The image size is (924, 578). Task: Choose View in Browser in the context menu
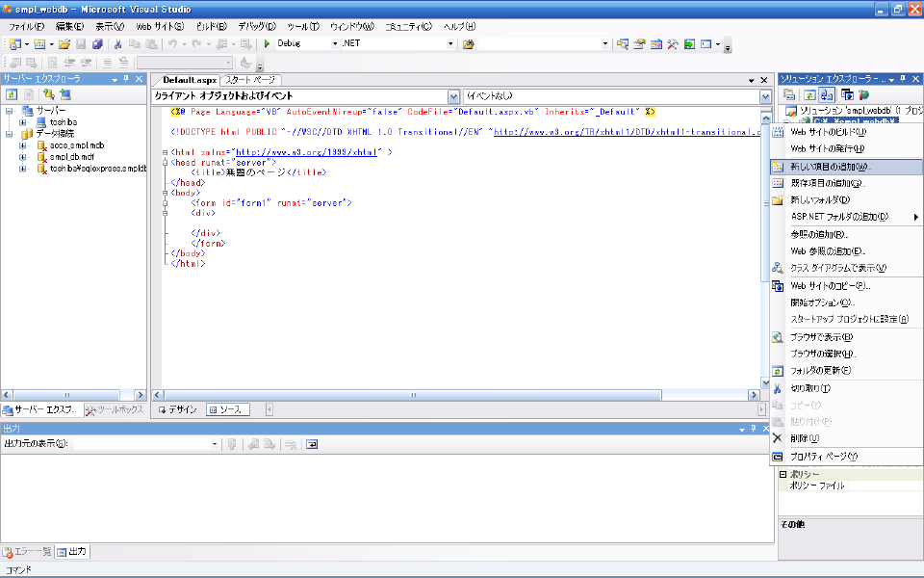pyautogui.click(x=846, y=337)
